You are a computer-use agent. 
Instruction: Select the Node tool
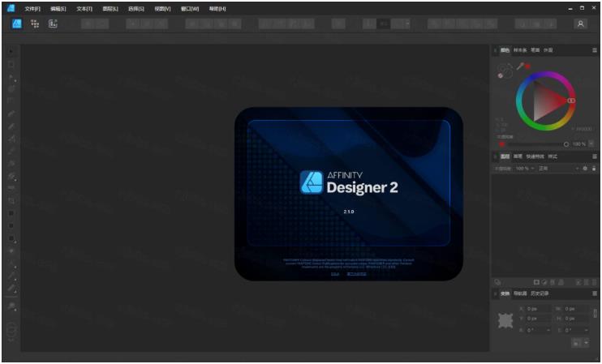point(11,77)
